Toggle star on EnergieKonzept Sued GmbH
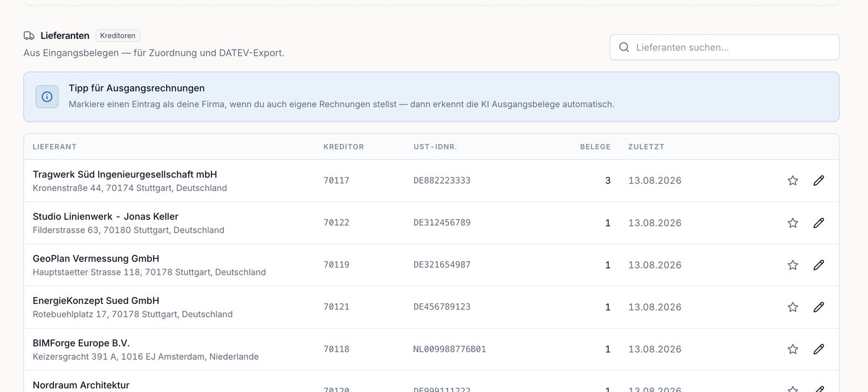The height and width of the screenshot is (392, 868). (792, 307)
